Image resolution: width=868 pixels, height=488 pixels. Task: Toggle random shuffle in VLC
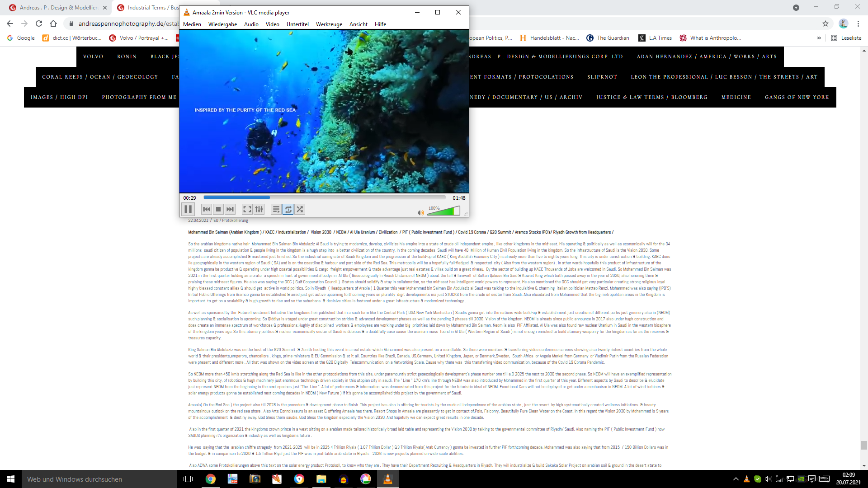point(300,209)
